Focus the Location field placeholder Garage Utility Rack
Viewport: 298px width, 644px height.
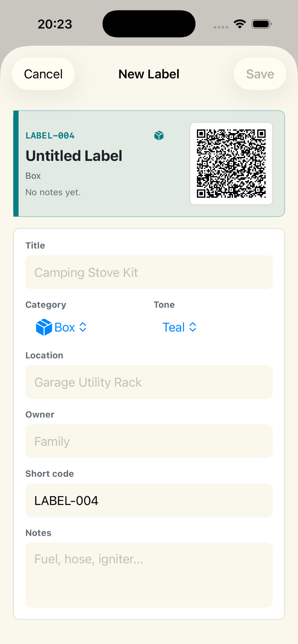149,382
